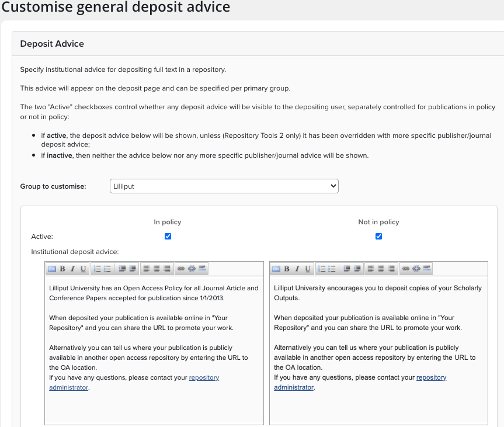Apply italic in the In policy editor

point(72,269)
